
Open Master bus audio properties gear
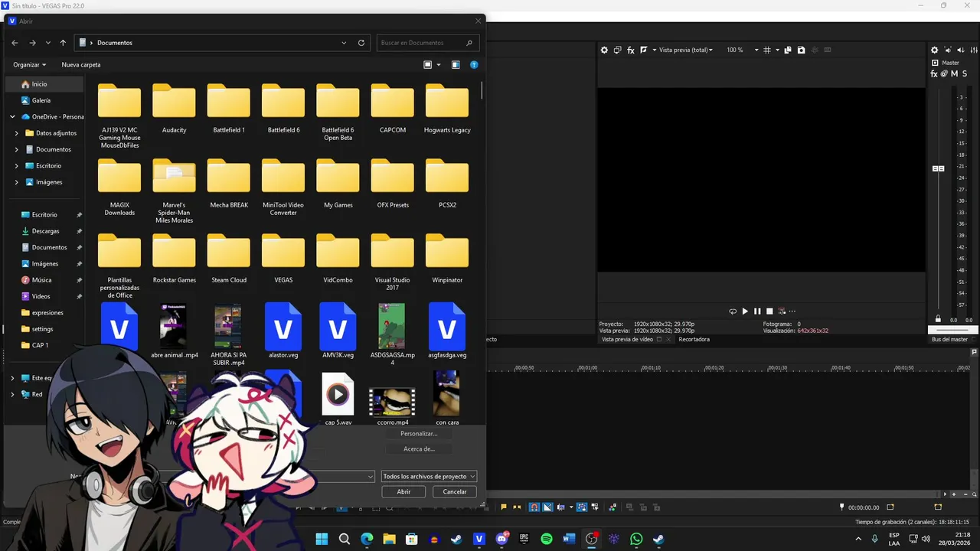[x=935, y=50]
